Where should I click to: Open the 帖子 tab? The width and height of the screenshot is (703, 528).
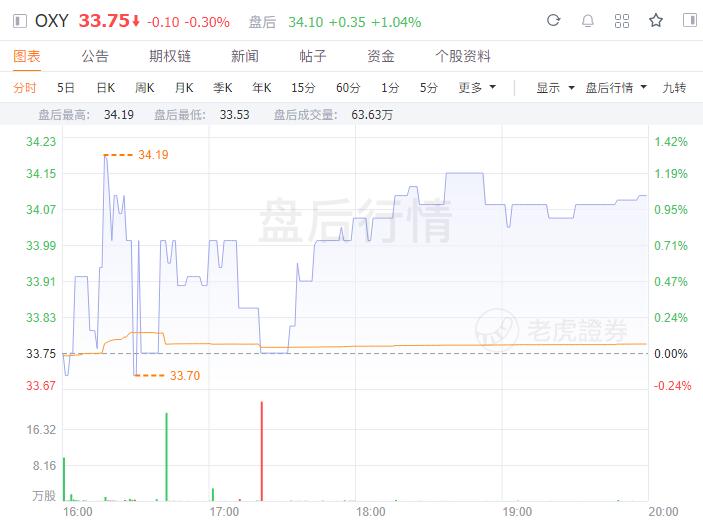313,56
